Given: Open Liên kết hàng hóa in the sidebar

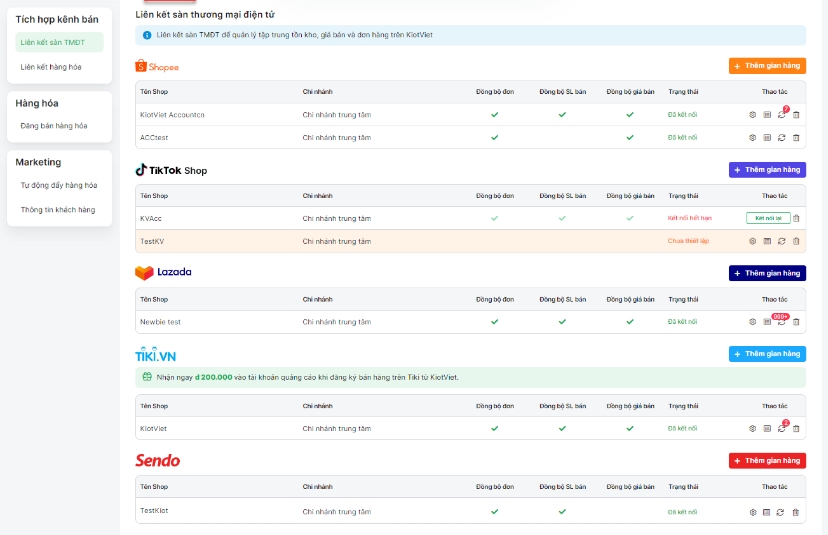Looking at the screenshot, I should tap(51, 67).
